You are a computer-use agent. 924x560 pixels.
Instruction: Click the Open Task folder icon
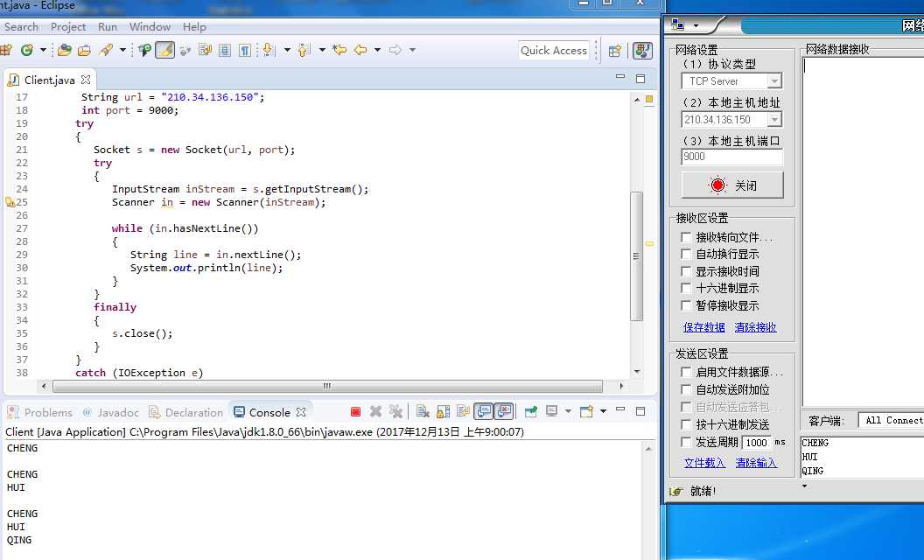tap(84, 50)
